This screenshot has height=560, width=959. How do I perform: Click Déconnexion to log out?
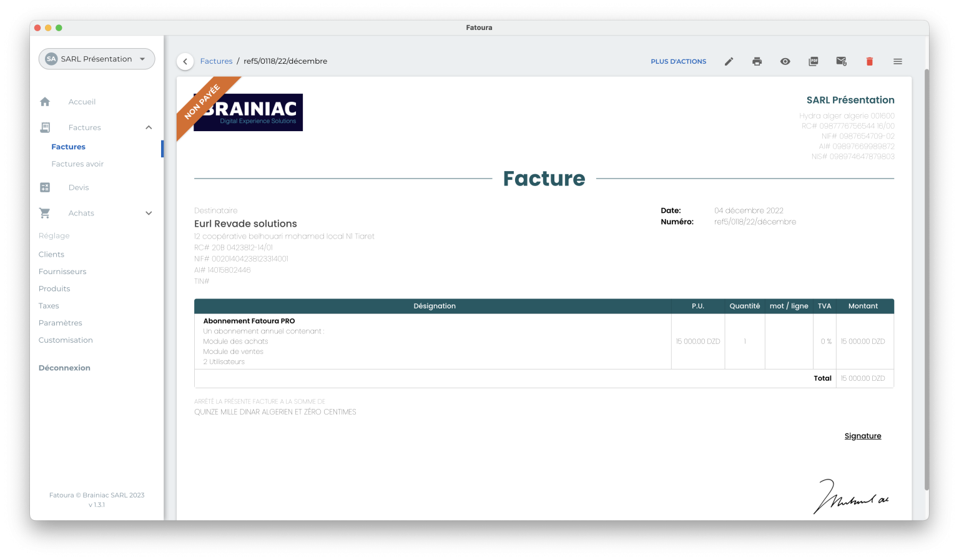(64, 368)
